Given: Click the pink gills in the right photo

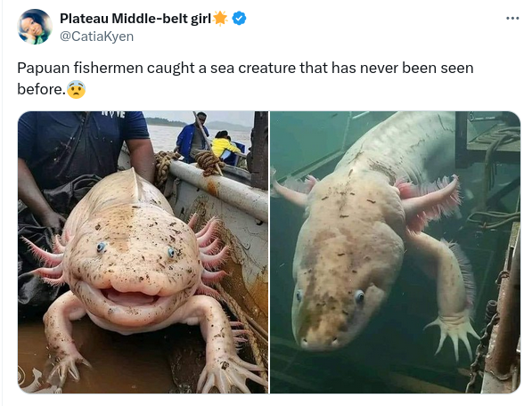Looking at the screenshot, I should click(431, 201).
